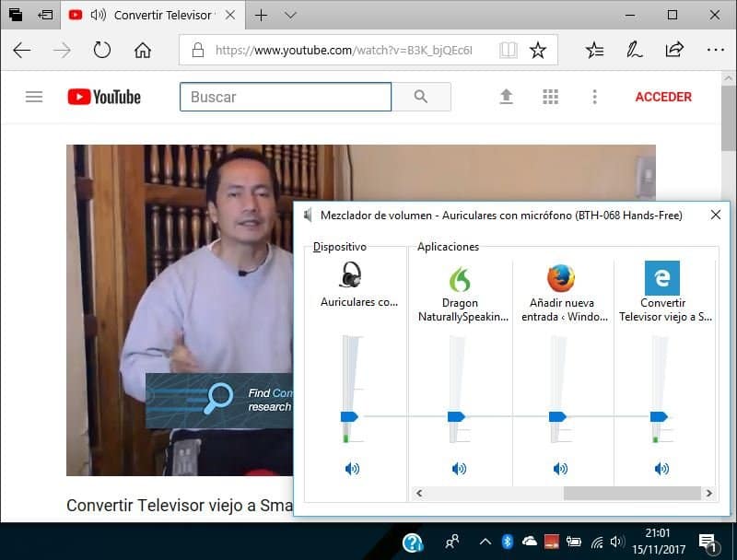Click inside the Buscar search field
737x560 pixels.
pos(286,96)
